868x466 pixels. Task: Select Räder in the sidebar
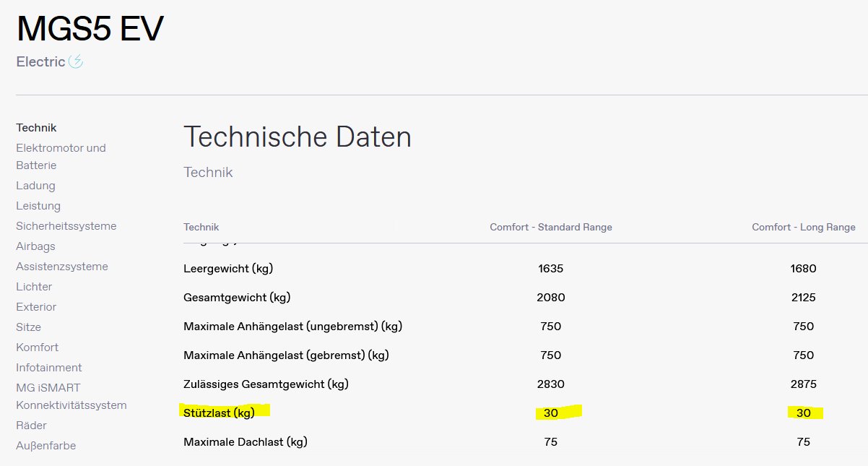[31, 426]
